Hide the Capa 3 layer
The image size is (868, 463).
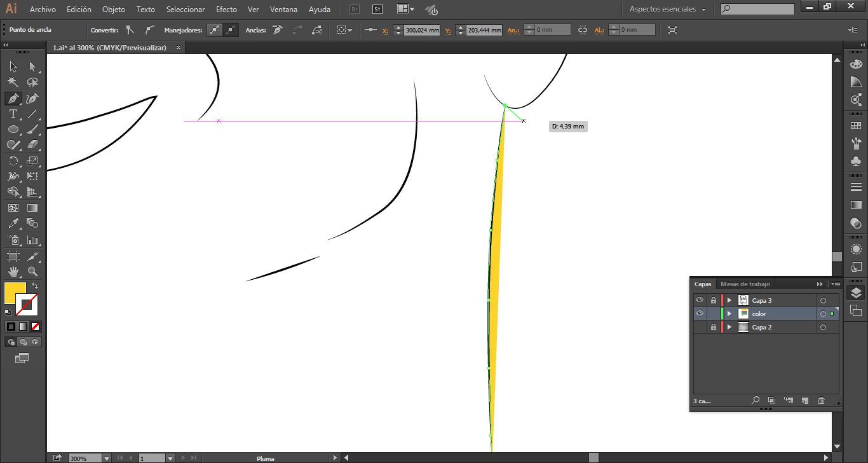click(x=700, y=300)
